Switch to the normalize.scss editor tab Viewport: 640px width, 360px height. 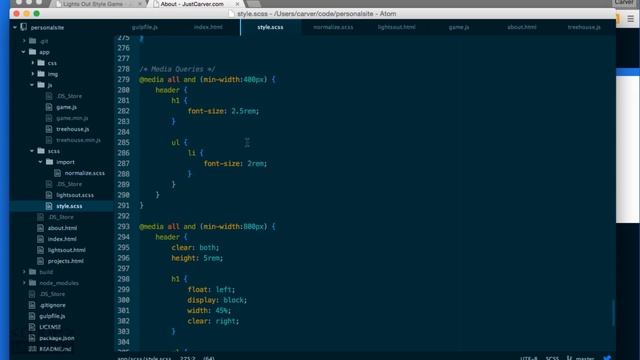[x=333, y=27]
